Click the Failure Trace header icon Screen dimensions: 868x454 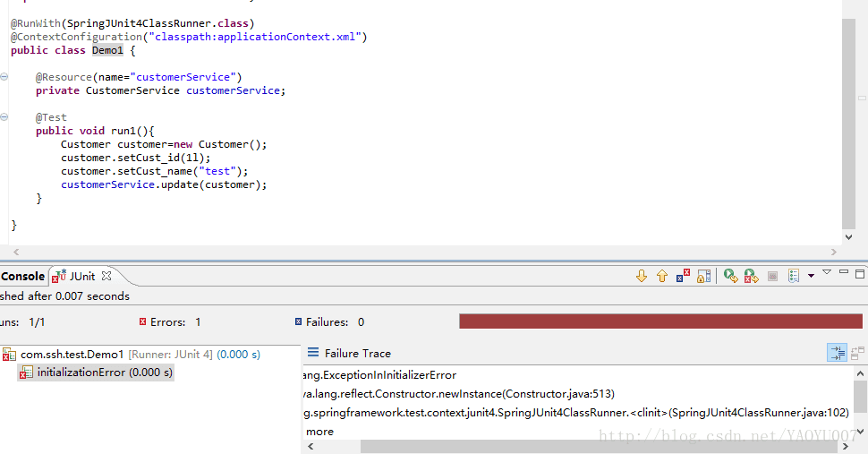(x=313, y=353)
